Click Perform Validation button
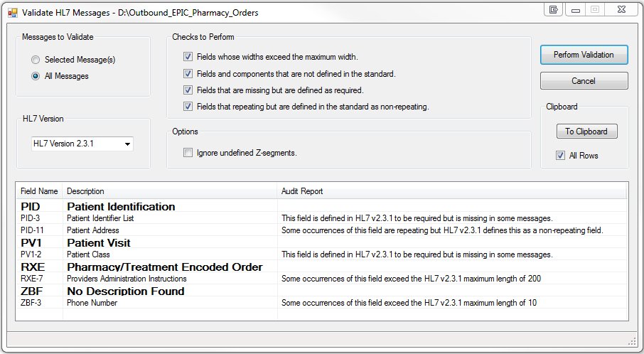 pyautogui.click(x=584, y=55)
